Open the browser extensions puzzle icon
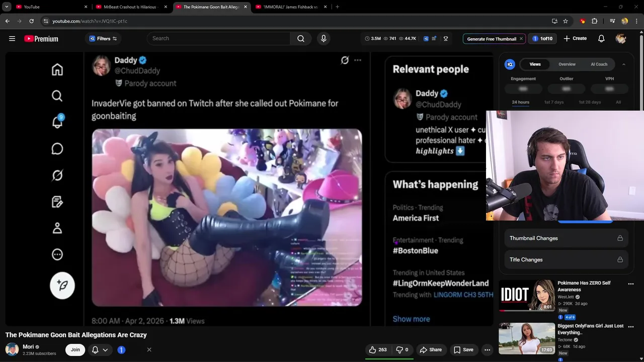The width and height of the screenshot is (644, 362). [x=595, y=21]
